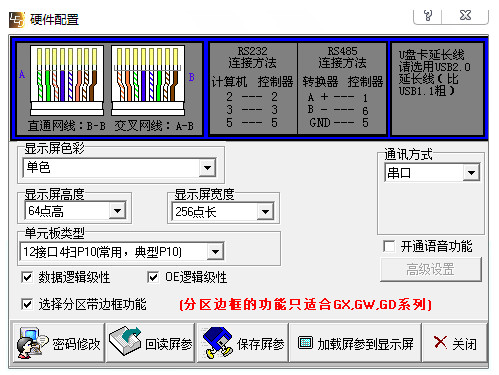The height and width of the screenshot is (375, 499).
Task: Click the 硬件配置 app icon in title bar
Action: coord(16,20)
